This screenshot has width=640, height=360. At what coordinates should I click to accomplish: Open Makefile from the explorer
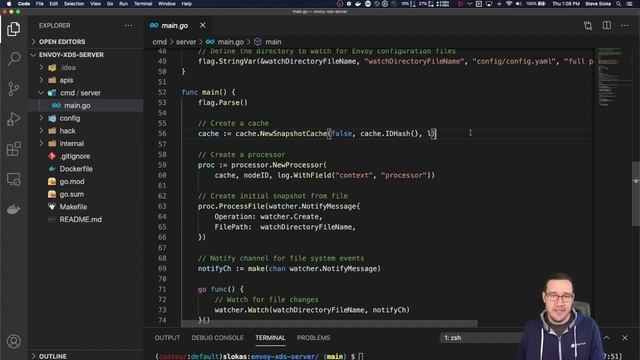[x=73, y=207]
